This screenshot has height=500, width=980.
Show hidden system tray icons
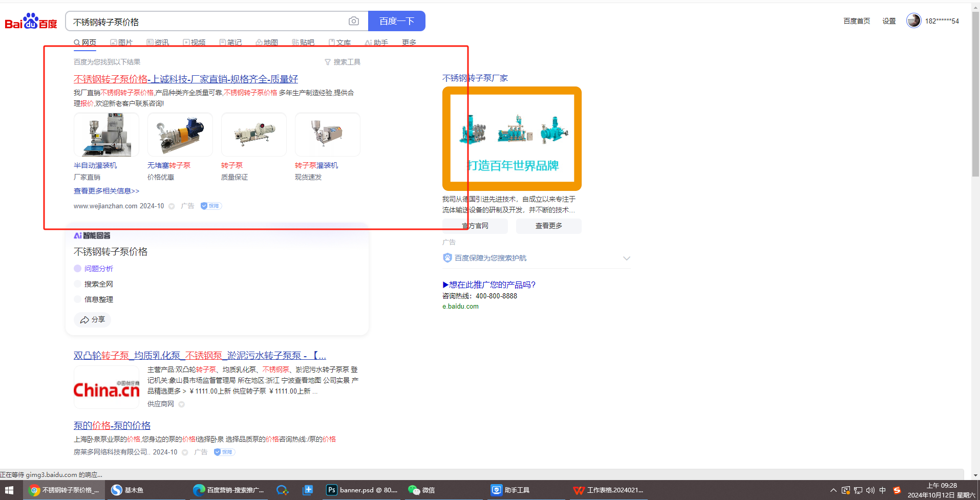pyautogui.click(x=834, y=490)
